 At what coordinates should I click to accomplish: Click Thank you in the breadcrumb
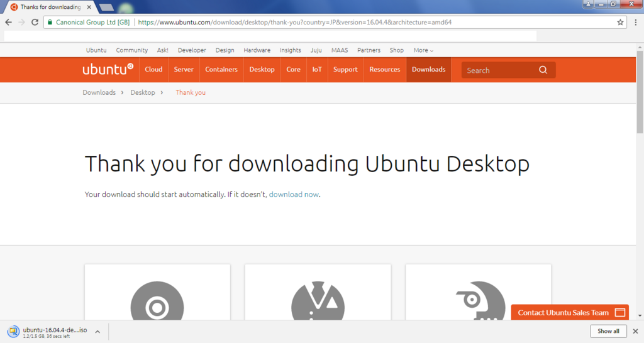(191, 92)
